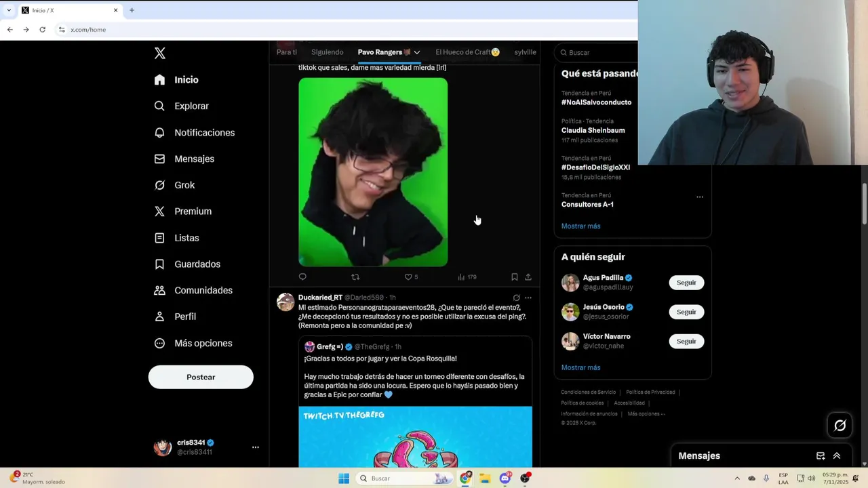Share the green-screen photo post
The image size is (868, 488).
[528, 277]
